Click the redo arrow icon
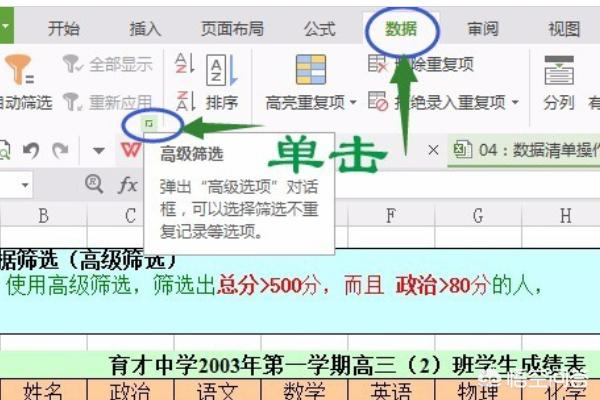Viewport: 600px width, 400px height. click(x=60, y=150)
